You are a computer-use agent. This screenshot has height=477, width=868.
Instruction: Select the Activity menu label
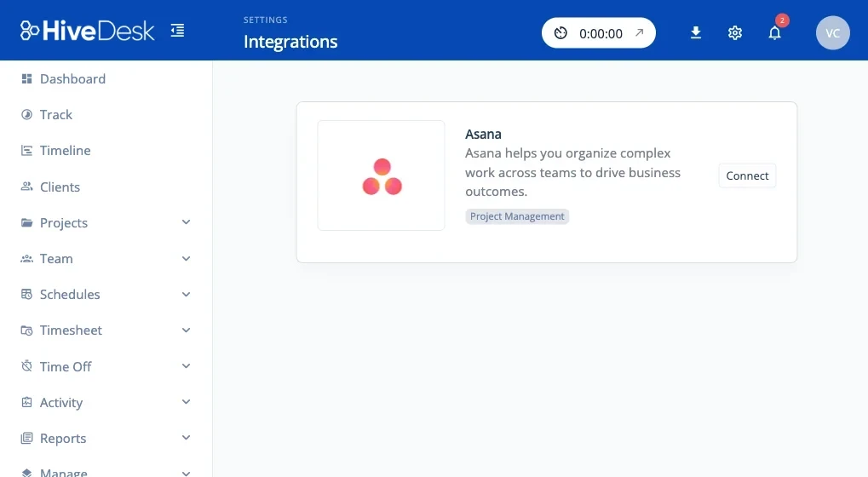tap(60, 402)
